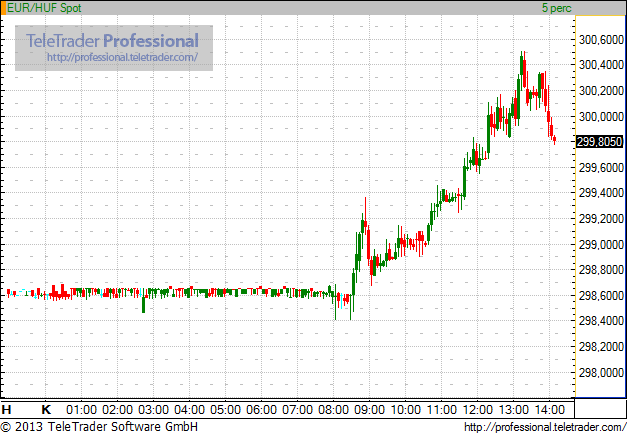Click the 11:00 time axis label
The height and width of the screenshot is (436, 627).
click(441, 410)
